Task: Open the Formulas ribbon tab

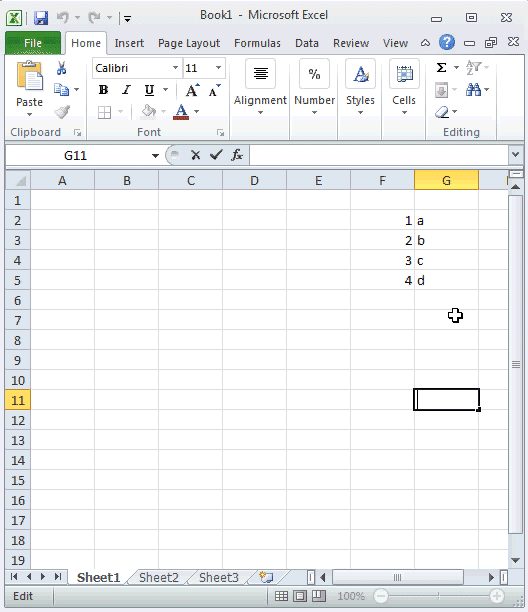Action: click(257, 43)
